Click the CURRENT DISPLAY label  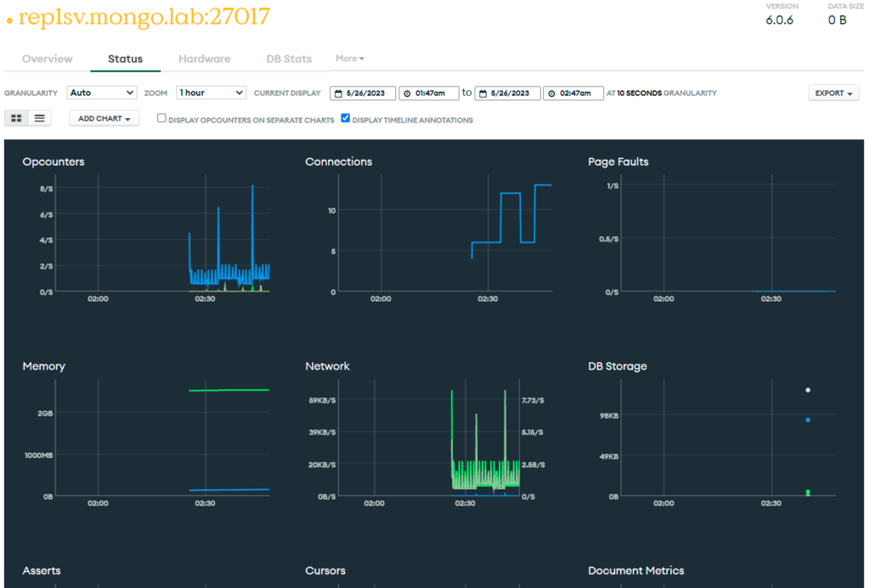[287, 93]
